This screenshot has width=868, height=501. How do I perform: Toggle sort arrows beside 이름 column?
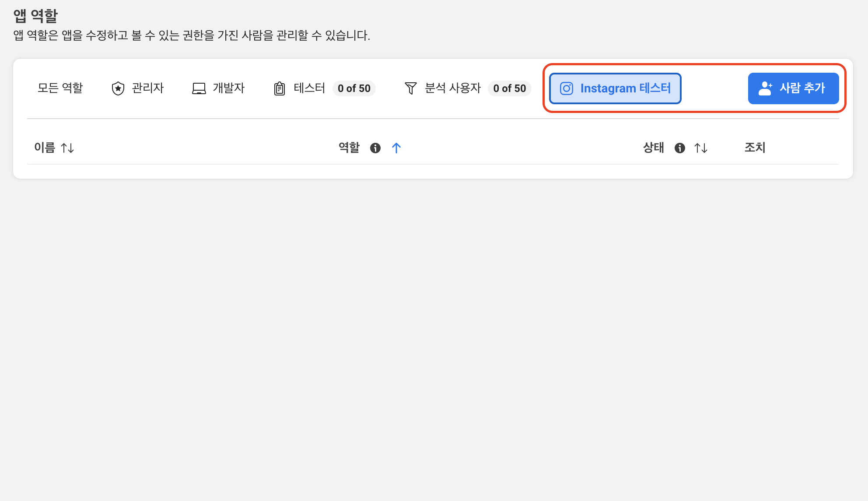pos(67,148)
